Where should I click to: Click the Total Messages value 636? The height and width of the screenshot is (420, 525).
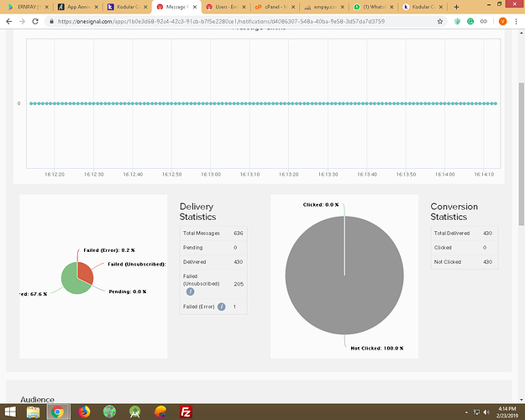238,234
